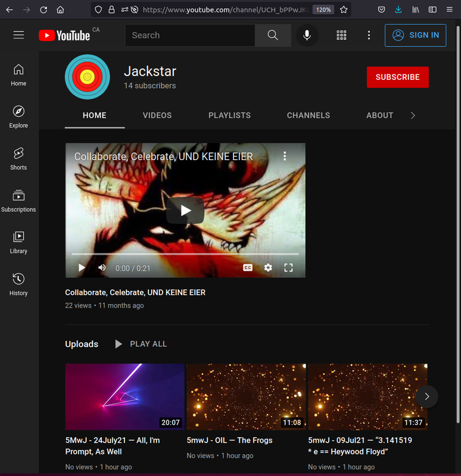Screen dimensions: 461x476
Task: Click the large center play button
Action: click(x=185, y=211)
